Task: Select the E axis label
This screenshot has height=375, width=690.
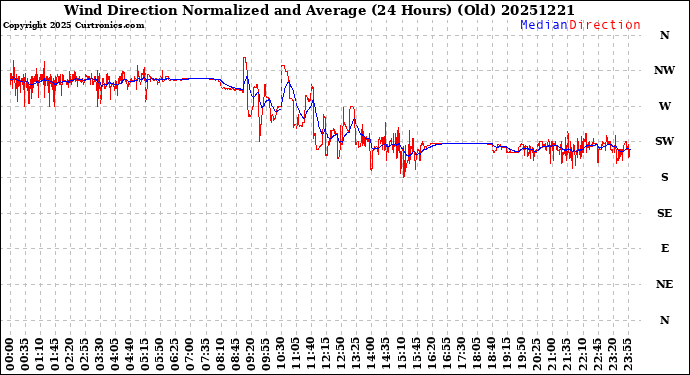Action: [664, 249]
